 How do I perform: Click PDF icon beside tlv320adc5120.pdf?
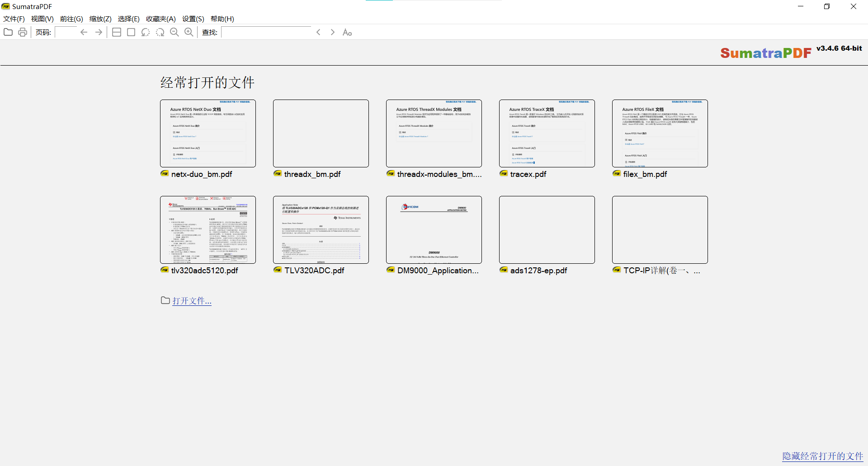(x=165, y=270)
